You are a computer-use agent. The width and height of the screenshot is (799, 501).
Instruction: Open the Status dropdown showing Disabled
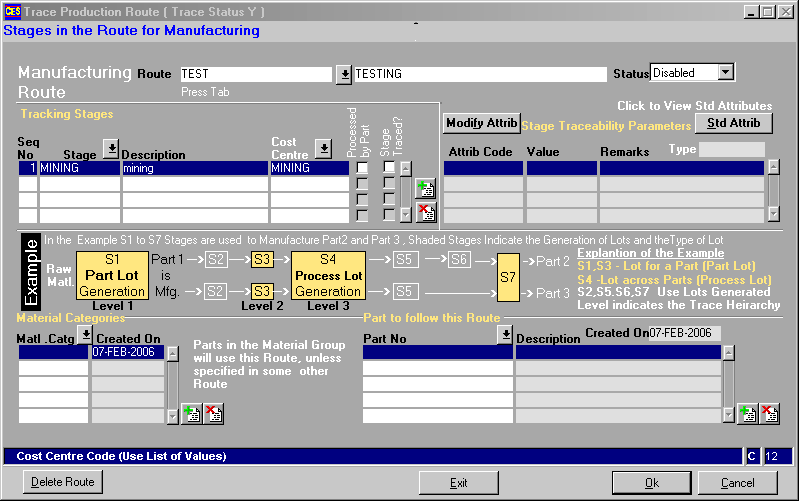coord(726,73)
